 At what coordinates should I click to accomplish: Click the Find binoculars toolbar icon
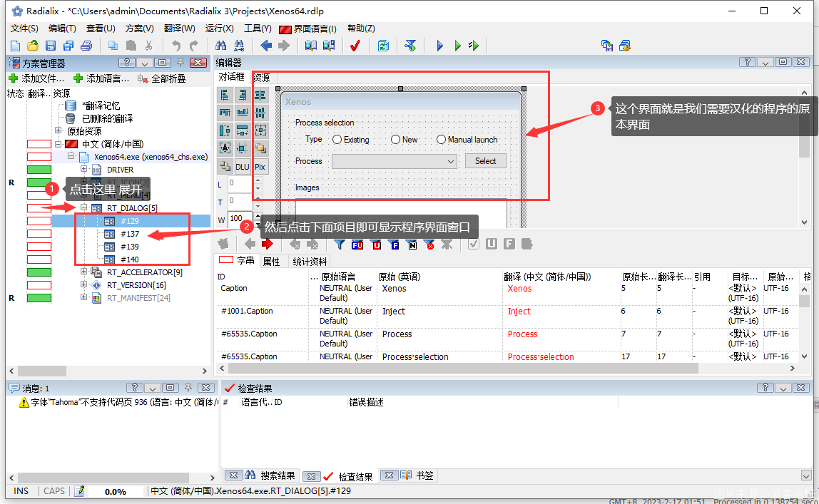pyautogui.click(x=221, y=46)
